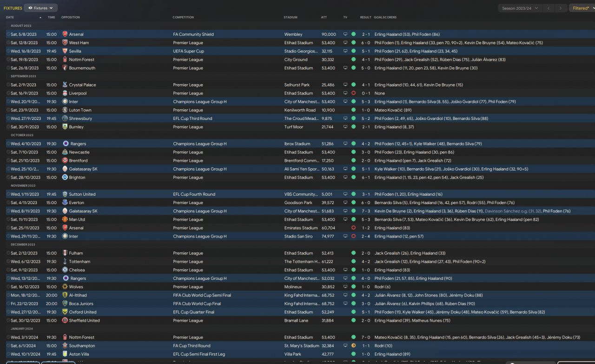Sort by the Stadium column header
This screenshot has width=595, height=364.
[291, 17]
